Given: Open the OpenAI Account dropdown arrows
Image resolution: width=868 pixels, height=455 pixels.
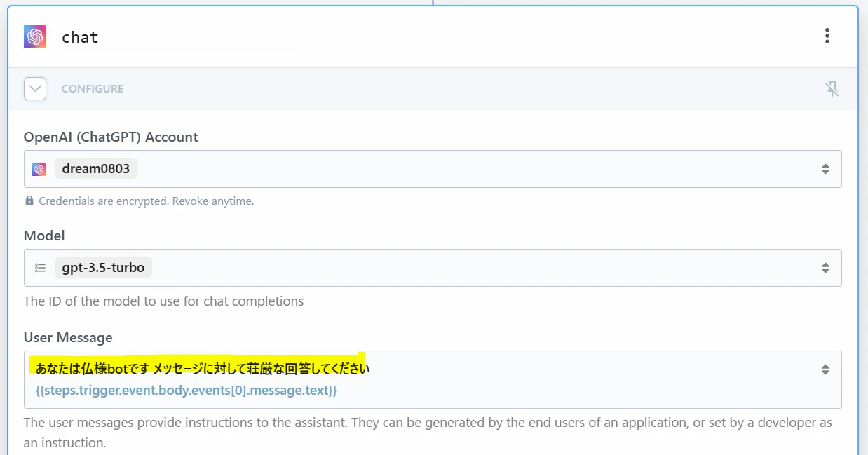Looking at the screenshot, I should (x=825, y=169).
